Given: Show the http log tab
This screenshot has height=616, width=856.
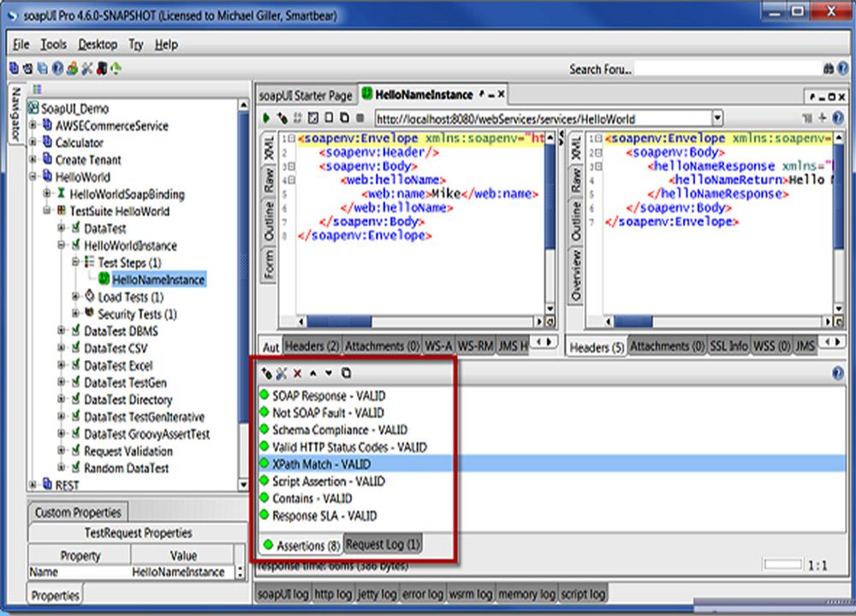Looking at the screenshot, I should (x=332, y=594).
